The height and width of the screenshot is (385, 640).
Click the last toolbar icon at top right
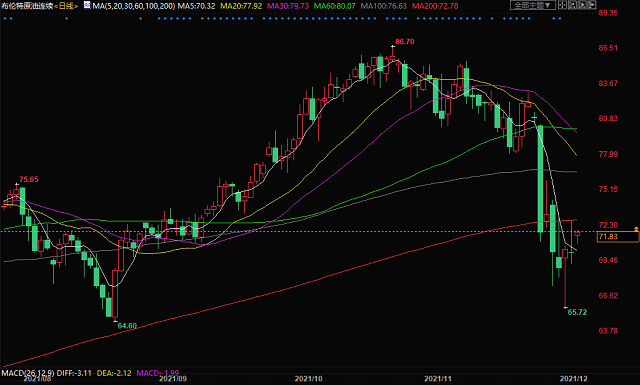[591, 5]
